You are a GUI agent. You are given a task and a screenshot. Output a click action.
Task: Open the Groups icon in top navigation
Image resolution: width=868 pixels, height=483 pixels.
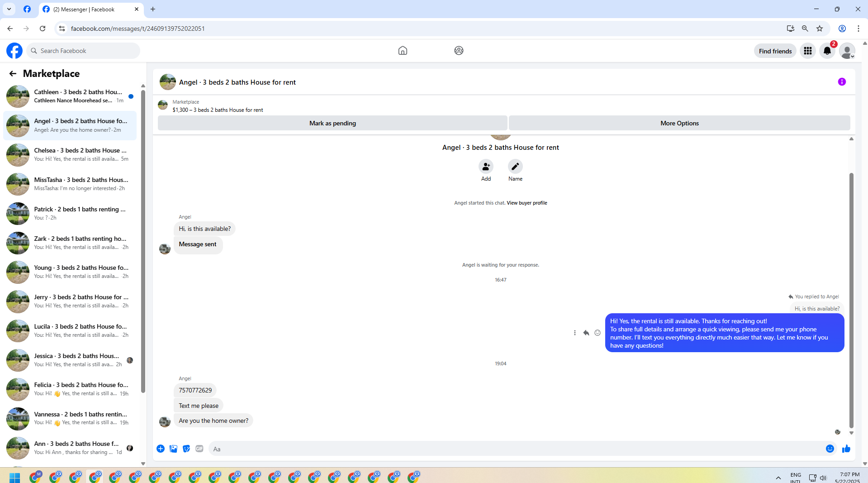pos(459,51)
